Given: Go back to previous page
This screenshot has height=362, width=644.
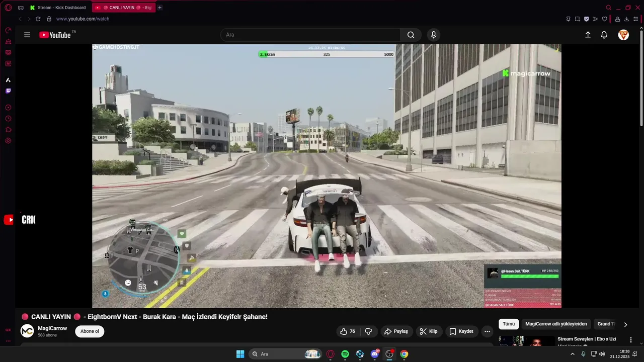Looking at the screenshot, I should pos(20,19).
